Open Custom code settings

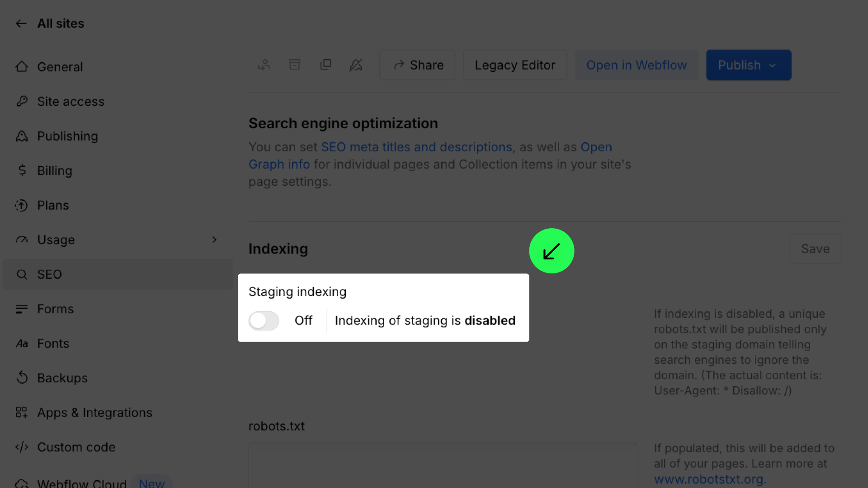(76, 447)
